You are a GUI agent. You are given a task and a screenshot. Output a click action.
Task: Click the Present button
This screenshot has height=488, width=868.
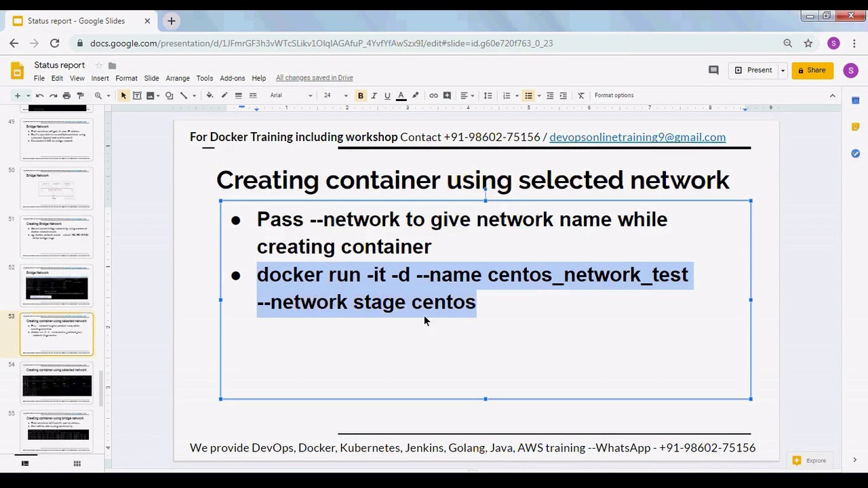pyautogui.click(x=753, y=70)
